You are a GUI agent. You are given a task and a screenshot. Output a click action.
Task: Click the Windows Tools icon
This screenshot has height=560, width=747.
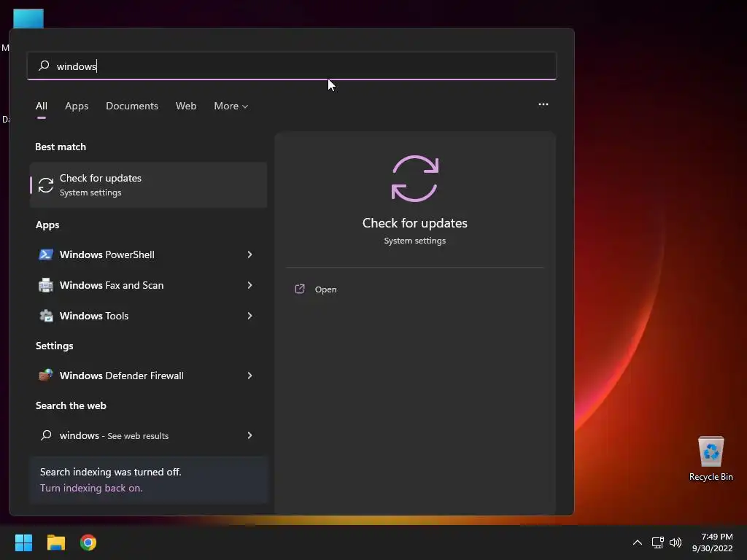(46, 316)
